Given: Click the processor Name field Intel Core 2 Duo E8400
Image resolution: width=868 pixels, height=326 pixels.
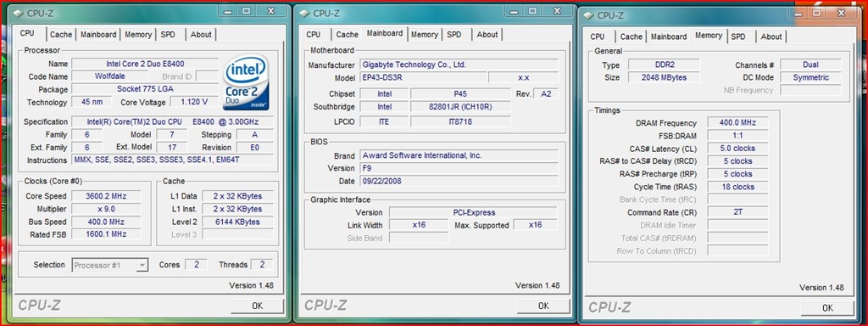Looking at the screenshot, I should coord(144,64).
